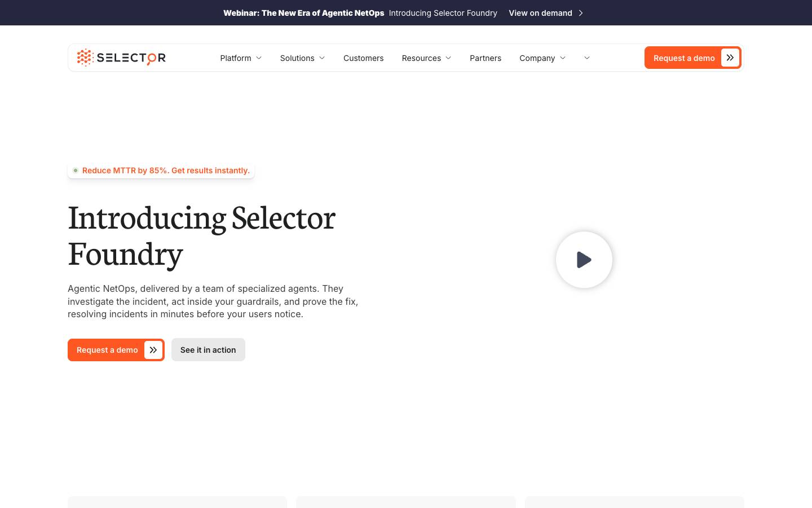Click the Webinar: The New Era of Agentic NetOps text
812x508 pixels.
click(x=303, y=13)
